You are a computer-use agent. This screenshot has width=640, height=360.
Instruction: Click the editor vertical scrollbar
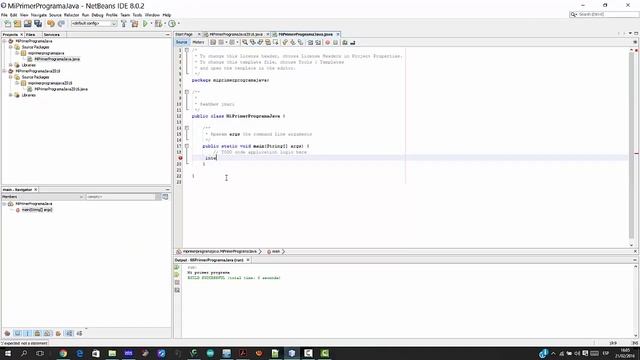pyautogui.click(x=631, y=145)
